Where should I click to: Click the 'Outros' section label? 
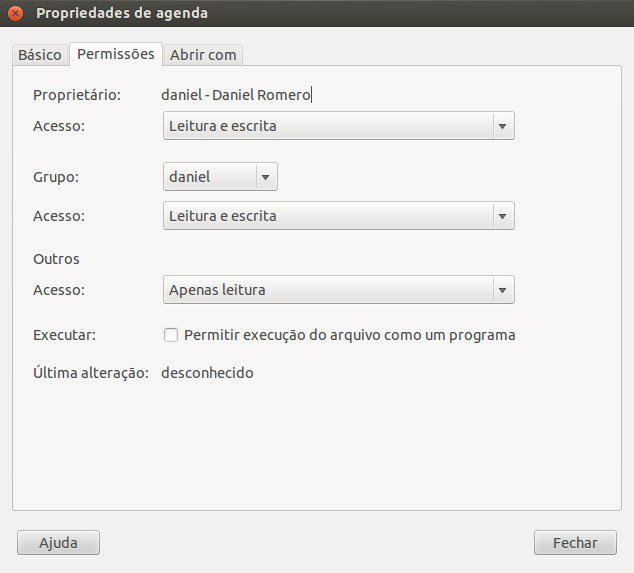[56, 259]
